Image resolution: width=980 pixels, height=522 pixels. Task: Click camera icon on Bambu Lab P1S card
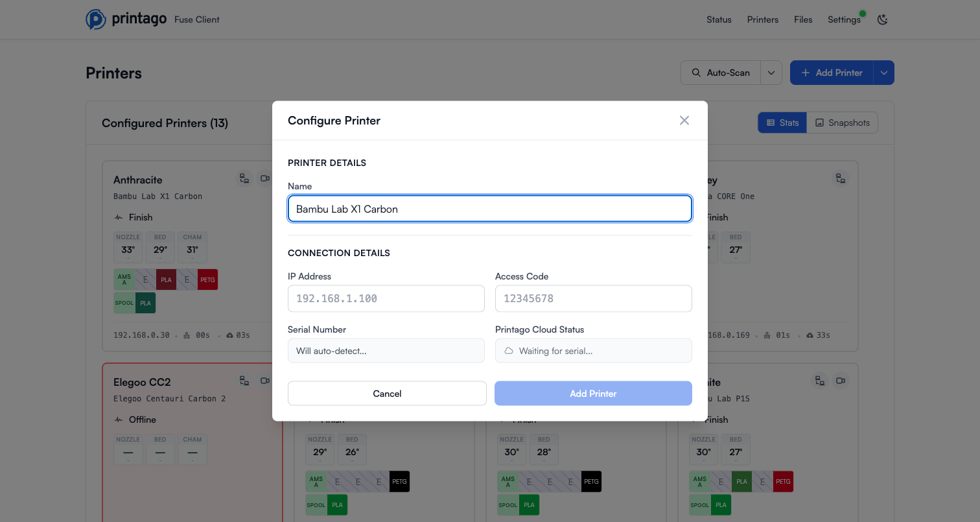pos(840,381)
